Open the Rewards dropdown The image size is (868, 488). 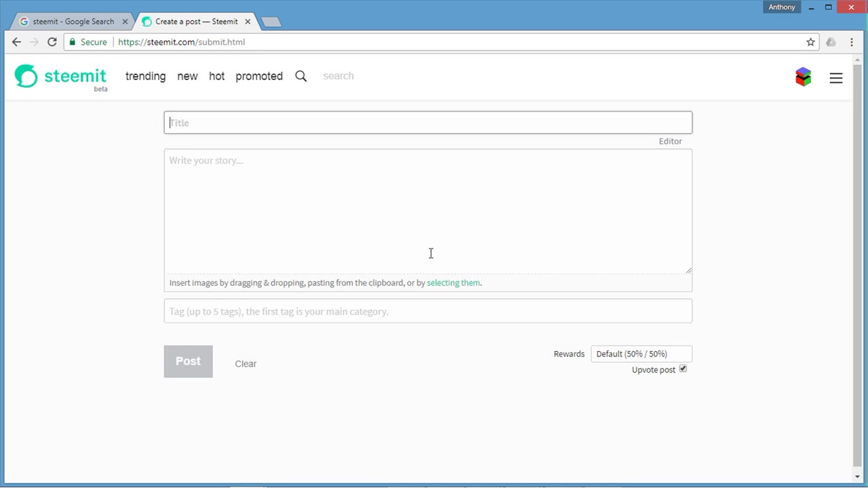pyautogui.click(x=642, y=354)
